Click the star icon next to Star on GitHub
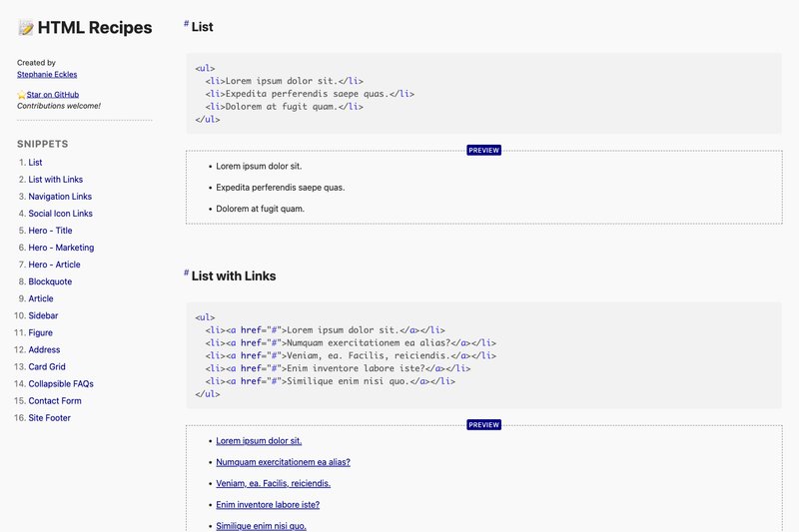799x532 pixels. tap(21, 95)
